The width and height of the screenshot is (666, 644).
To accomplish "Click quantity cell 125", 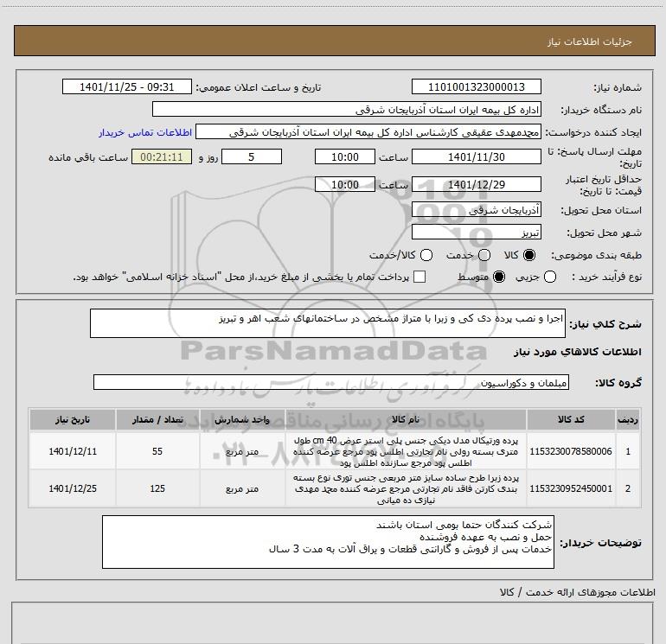I will [x=157, y=488].
